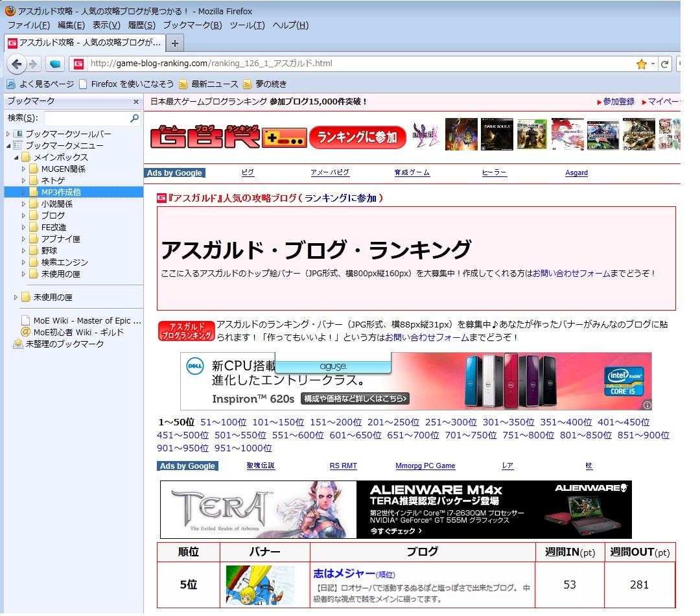Close the bookmarks sidebar with the X
Screen dimensions: 700x616
135,102
